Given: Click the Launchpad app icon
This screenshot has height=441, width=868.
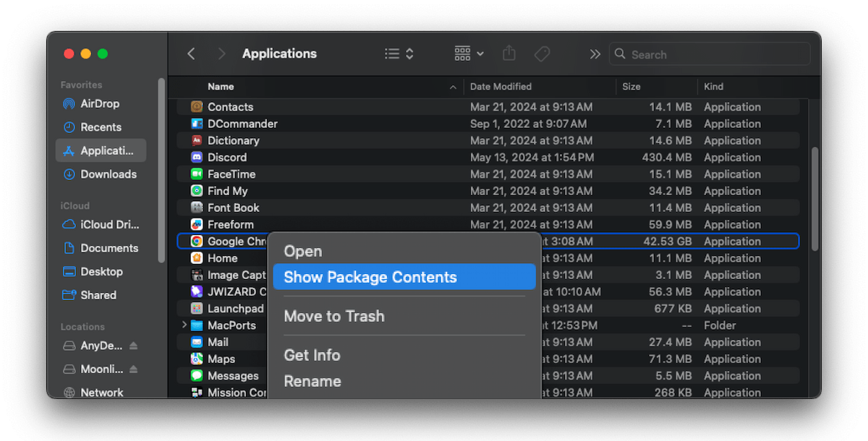Looking at the screenshot, I should [x=197, y=309].
